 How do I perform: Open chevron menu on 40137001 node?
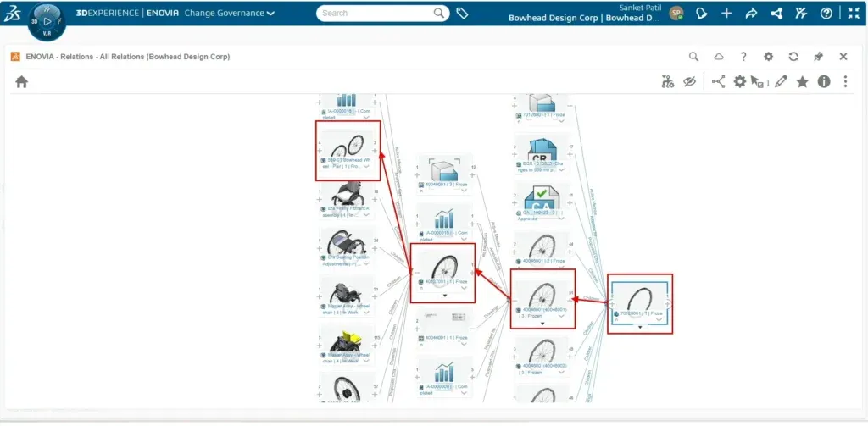464,288
